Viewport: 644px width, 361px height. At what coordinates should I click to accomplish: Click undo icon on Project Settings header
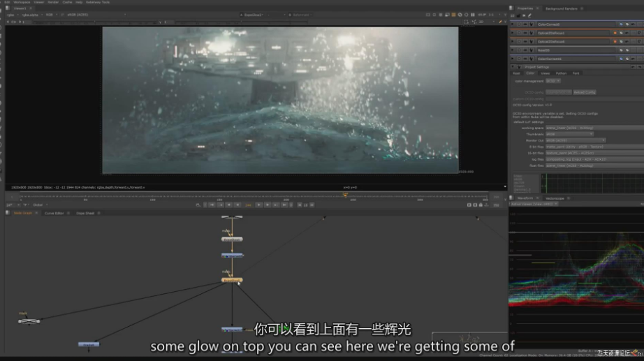coord(633,67)
